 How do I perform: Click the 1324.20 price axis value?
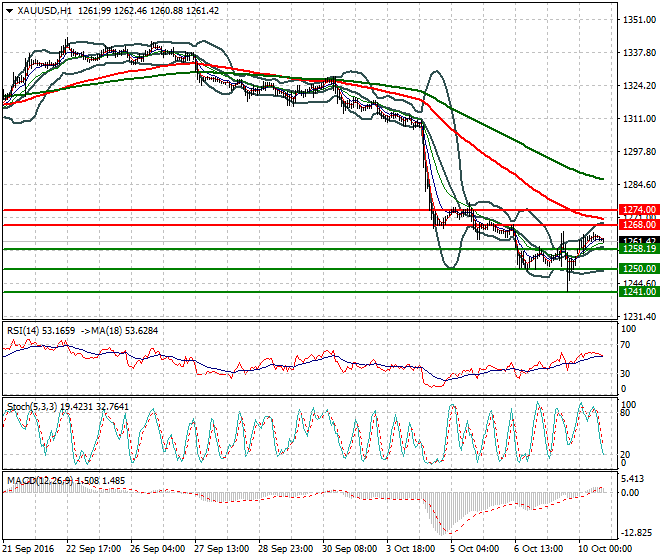click(x=639, y=86)
